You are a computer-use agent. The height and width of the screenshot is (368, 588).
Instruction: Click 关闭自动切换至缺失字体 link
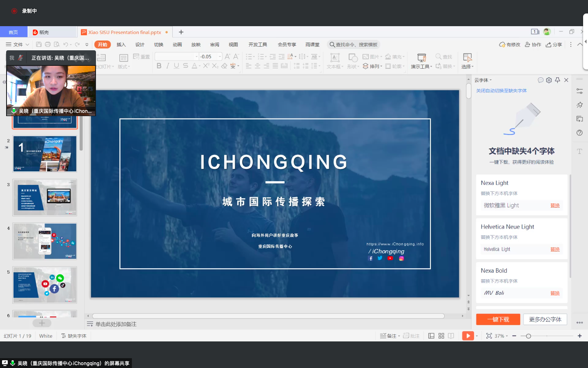pyautogui.click(x=501, y=91)
